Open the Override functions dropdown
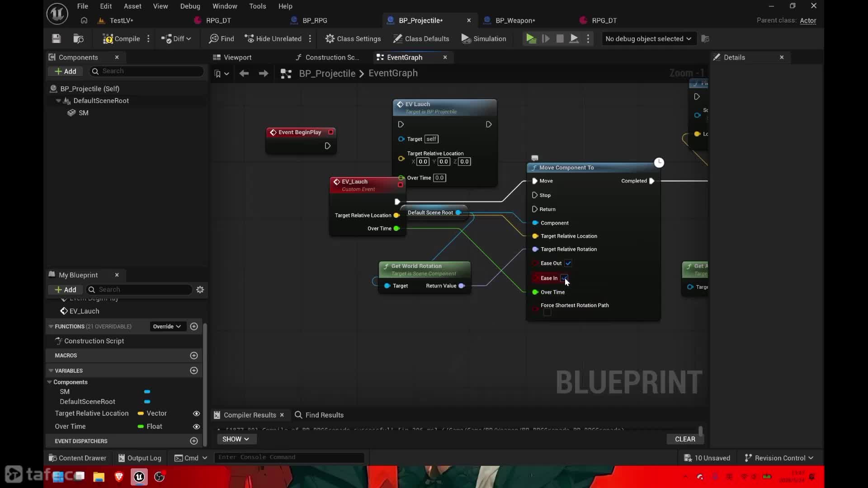The height and width of the screenshot is (488, 868). (167, 327)
